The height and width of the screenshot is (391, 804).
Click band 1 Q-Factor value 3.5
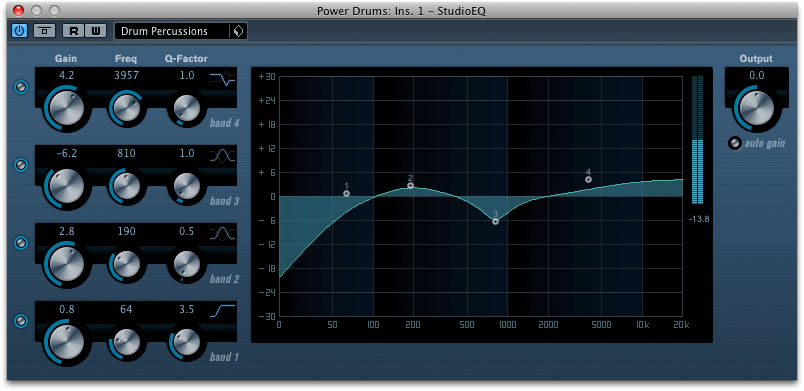(x=187, y=309)
